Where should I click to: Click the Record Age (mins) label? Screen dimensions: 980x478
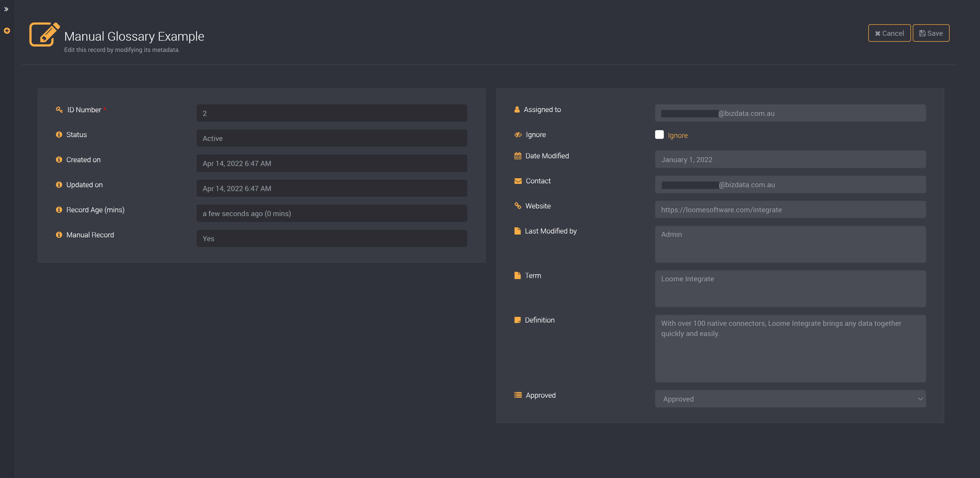pos(95,210)
